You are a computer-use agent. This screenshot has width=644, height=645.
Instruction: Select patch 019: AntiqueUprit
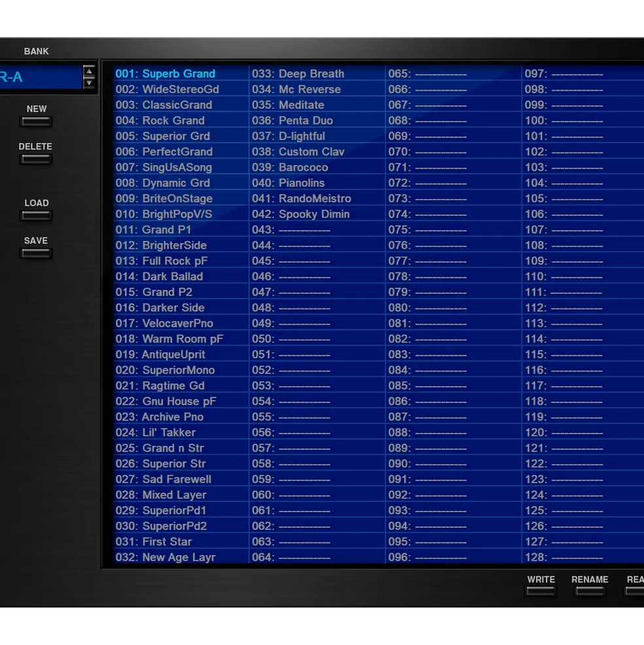pos(181,354)
